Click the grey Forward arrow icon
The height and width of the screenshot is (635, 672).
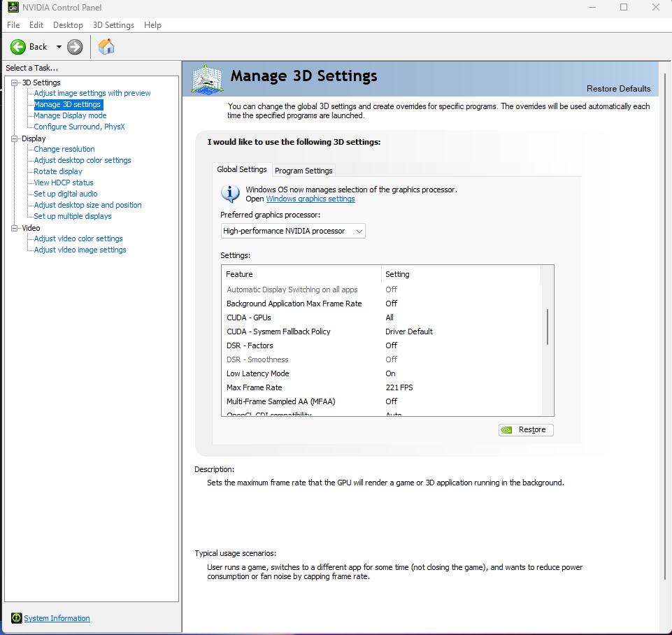[75, 47]
